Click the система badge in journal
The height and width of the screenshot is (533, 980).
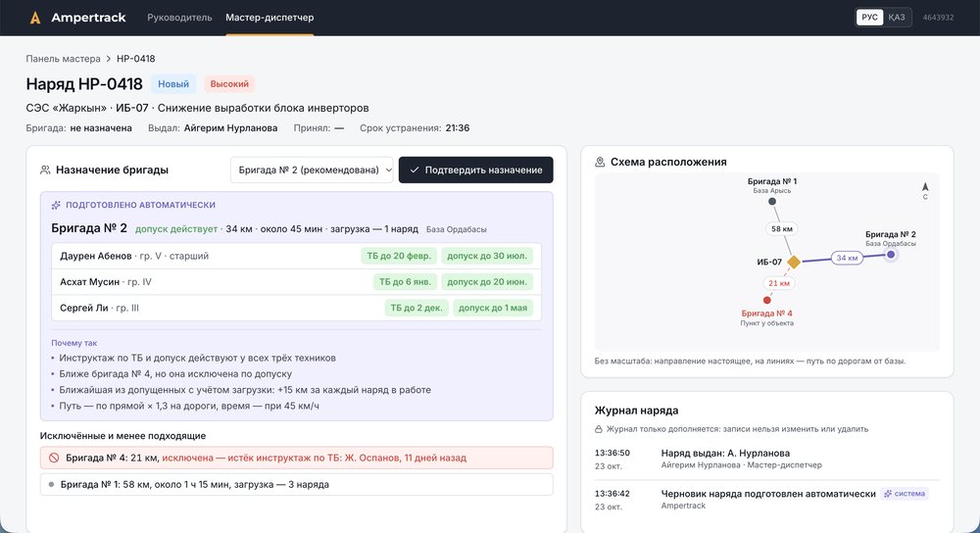point(905,494)
